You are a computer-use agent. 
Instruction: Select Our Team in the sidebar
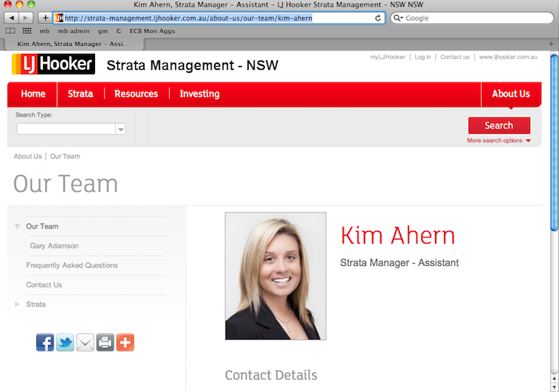click(x=42, y=226)
